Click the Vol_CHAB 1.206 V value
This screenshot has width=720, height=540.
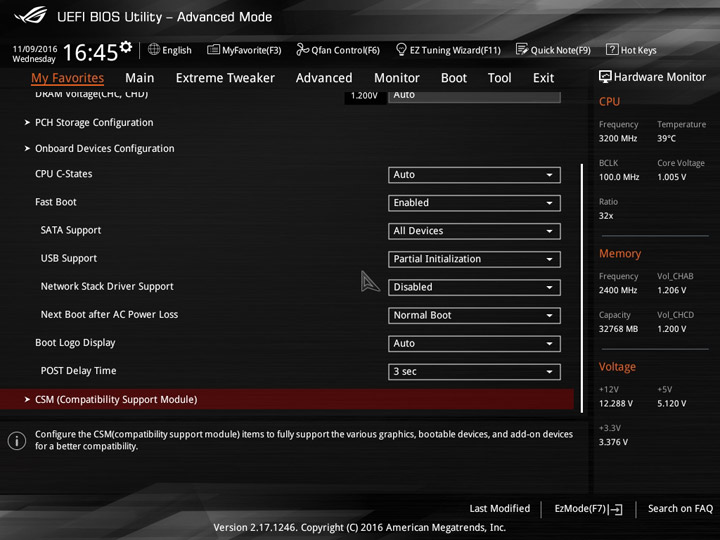pos(671,290)
